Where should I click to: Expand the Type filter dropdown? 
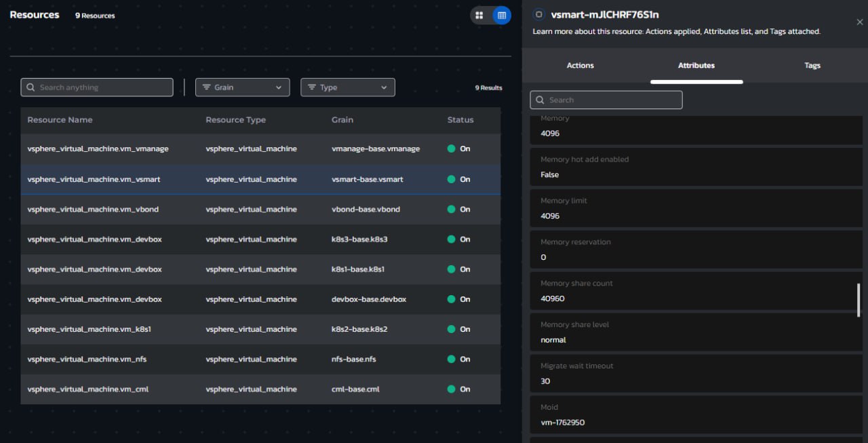(x=348, y=88)
